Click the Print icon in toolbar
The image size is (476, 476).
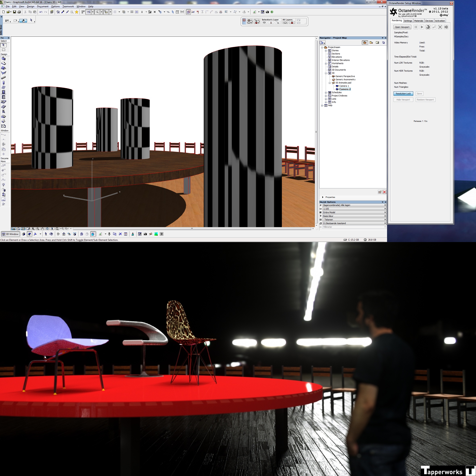coord(19,12)
